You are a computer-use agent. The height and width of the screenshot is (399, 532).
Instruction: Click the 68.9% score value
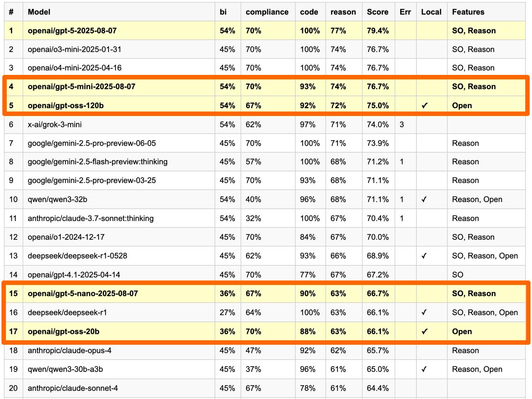[x=378, y=256]
